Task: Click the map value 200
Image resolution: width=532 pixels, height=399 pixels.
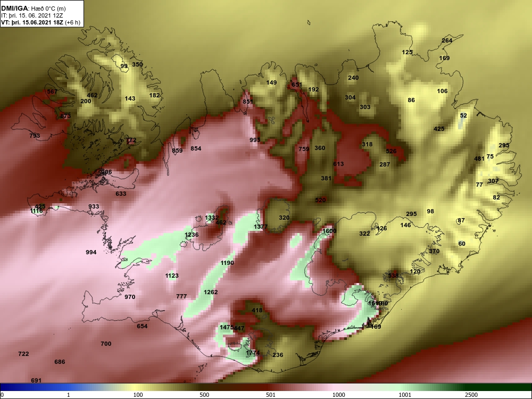Action: tap(86, 101)
